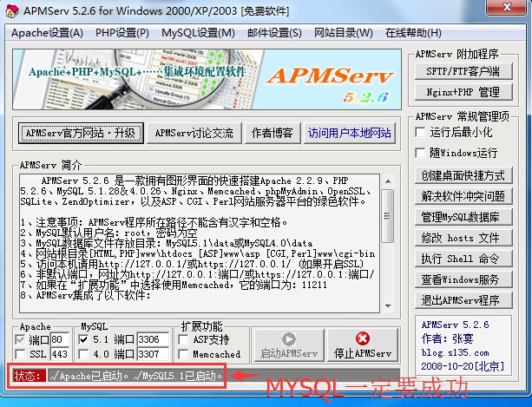The height and width of the screenshot is (407, 532).
Task: Click the status '√MySQL5.1已启动。' text
Action: (178, 376)
